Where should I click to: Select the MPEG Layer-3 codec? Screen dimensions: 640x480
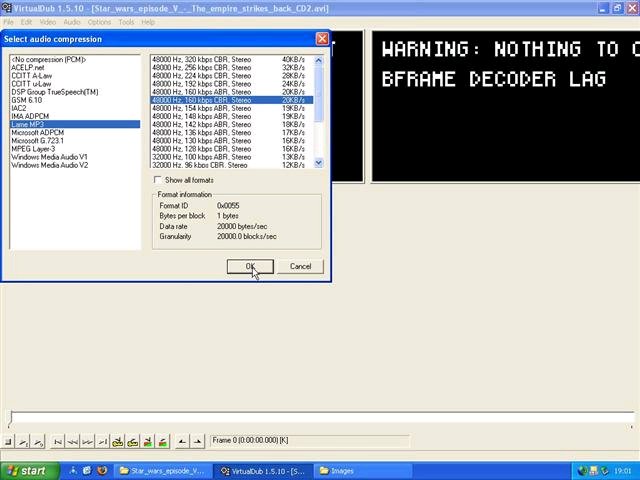(x=75, y=149)
